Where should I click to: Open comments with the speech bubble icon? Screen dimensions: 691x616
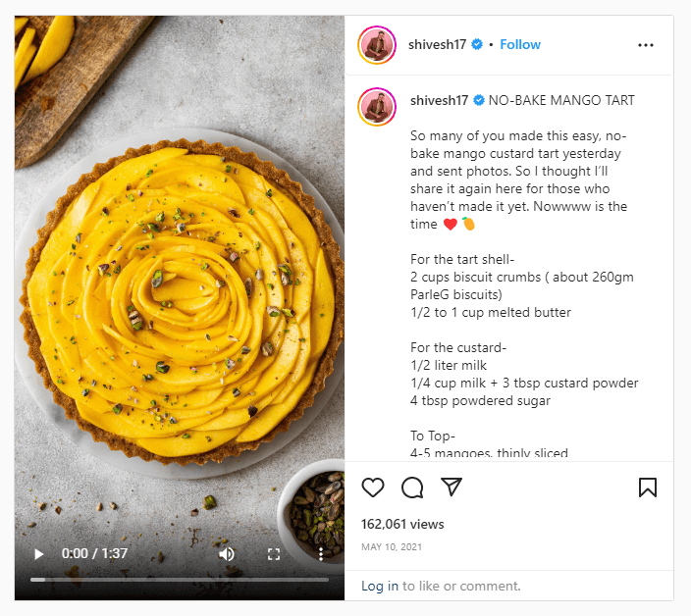412,488
